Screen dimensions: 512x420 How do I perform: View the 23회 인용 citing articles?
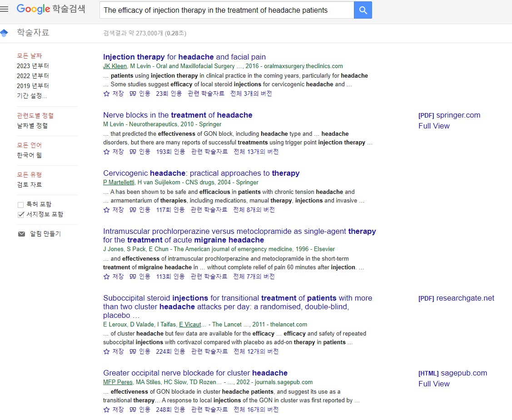coord(169,94)
